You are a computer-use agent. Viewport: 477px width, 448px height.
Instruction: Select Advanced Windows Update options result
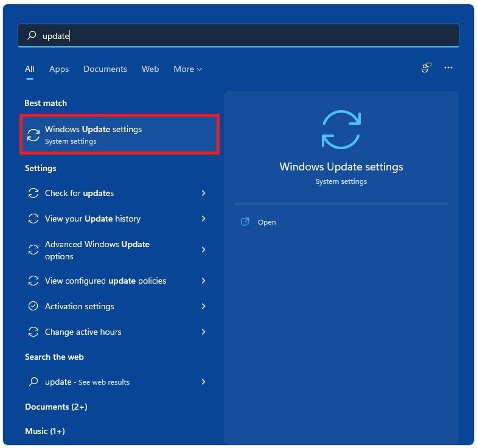point(97,250)
